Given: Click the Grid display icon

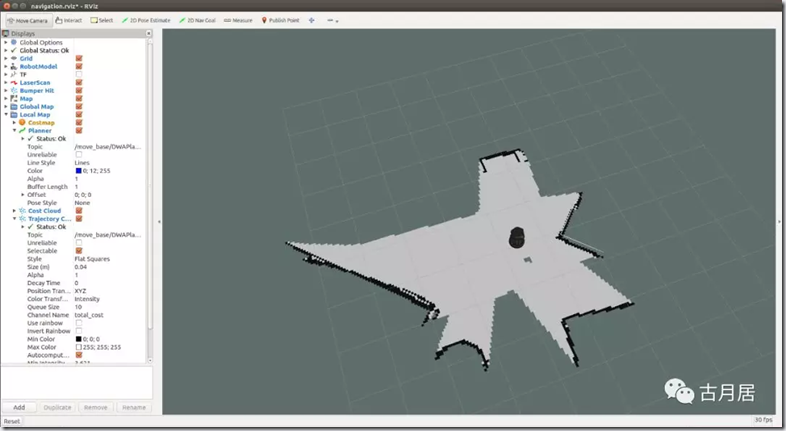Looking at the screenshot, I should click(x=14, y=58).
